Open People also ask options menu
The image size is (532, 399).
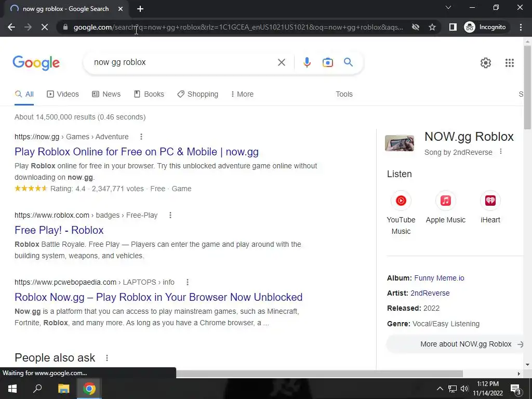(x=107, y=358)
